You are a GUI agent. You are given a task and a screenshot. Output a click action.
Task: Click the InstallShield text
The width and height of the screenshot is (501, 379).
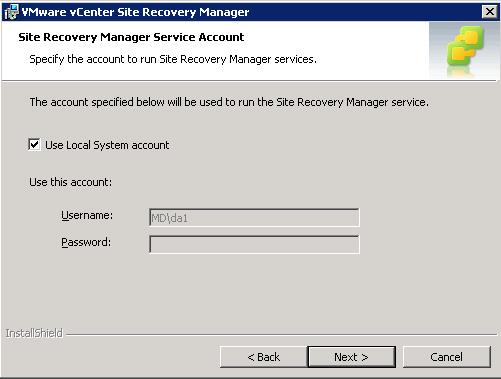(x=34, y=333)
